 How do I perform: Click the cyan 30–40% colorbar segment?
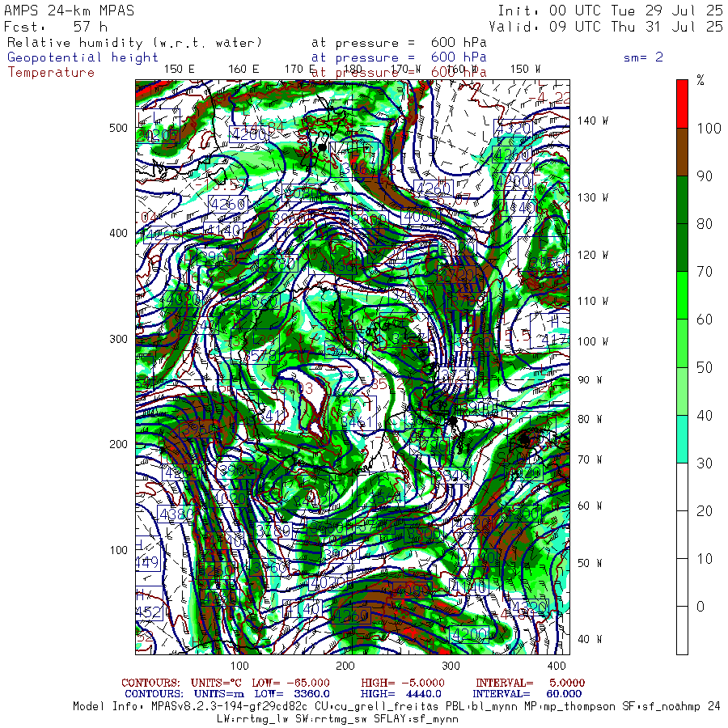pos(682,438)
